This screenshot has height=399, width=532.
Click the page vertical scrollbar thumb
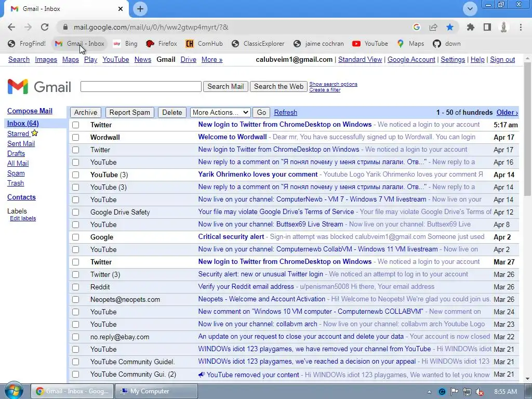pos(527,128)
